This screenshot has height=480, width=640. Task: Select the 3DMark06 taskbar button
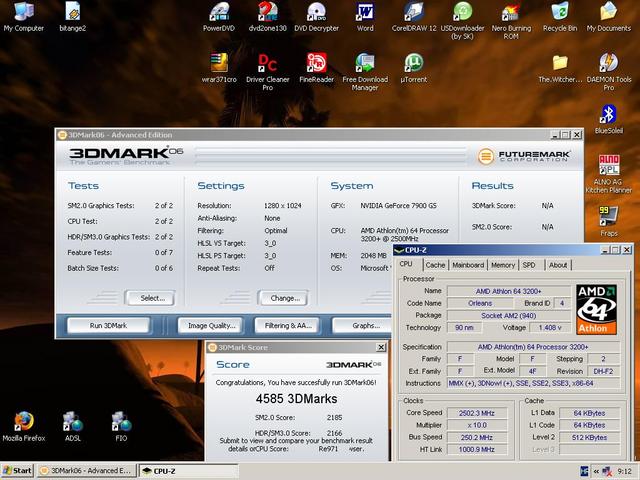[85, 470]
